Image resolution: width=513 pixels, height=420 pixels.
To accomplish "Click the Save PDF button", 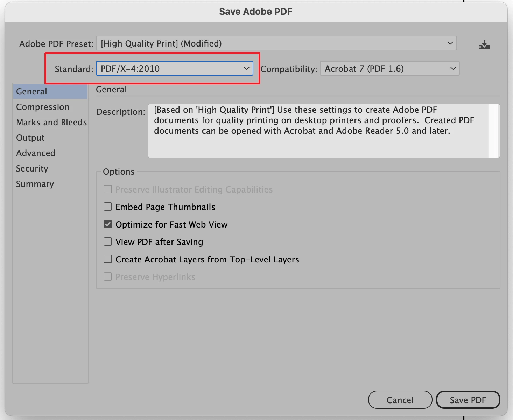I will (468, 400).
